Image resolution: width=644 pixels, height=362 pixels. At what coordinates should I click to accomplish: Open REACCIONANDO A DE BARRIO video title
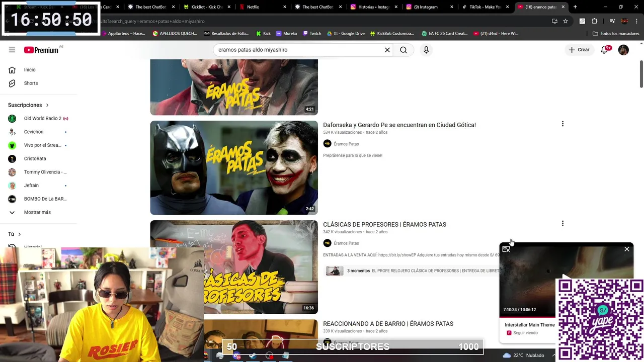click(388, 324)
